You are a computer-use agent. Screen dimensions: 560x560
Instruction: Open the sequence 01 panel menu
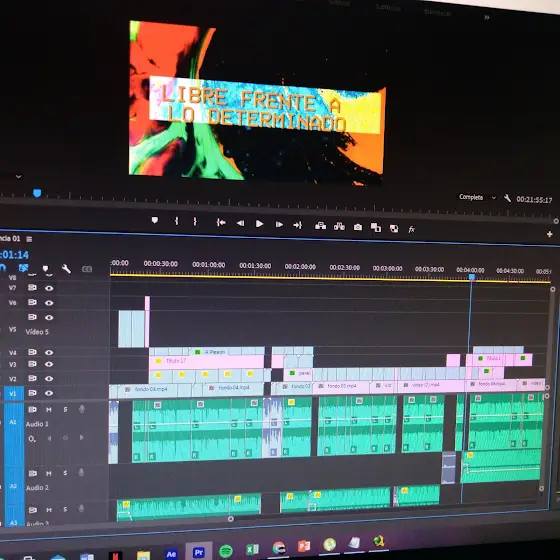coord(29,239)
